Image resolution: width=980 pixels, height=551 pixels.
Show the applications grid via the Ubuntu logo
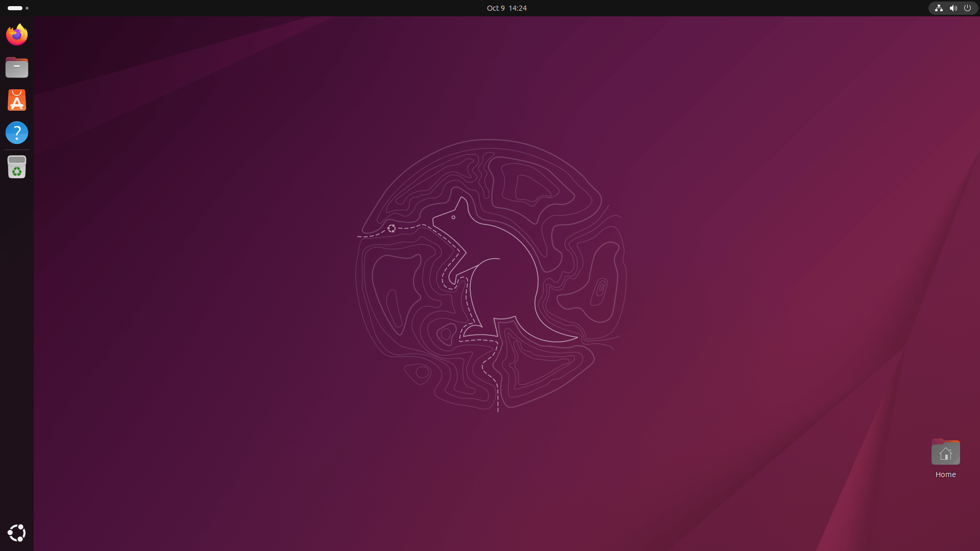click(17, 533)
